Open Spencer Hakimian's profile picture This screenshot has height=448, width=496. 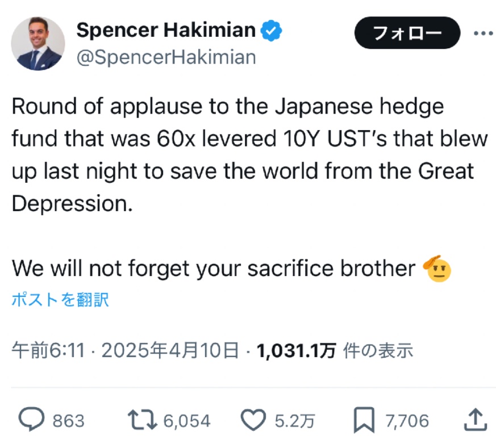pyautogui.click(x=38, y=43)
